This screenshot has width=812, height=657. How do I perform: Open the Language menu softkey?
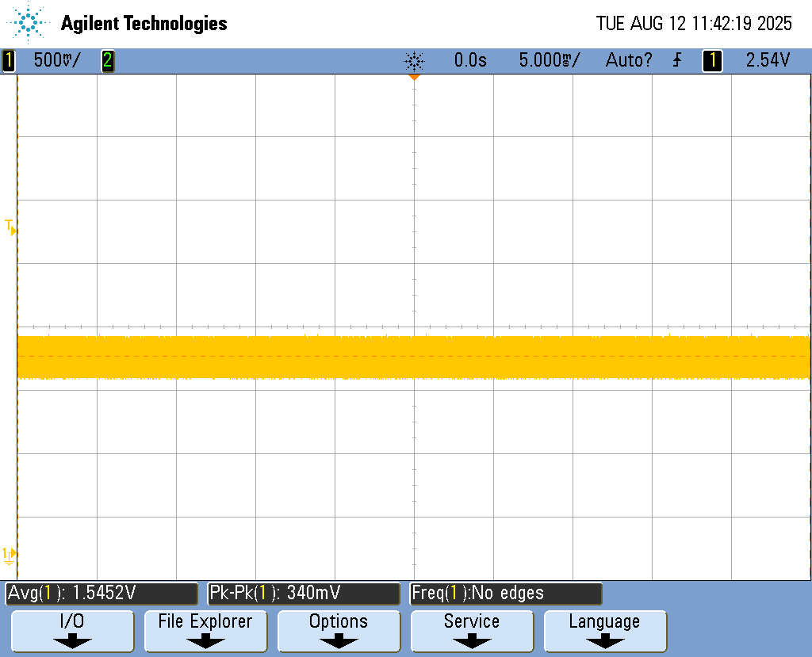pos(604,630)
